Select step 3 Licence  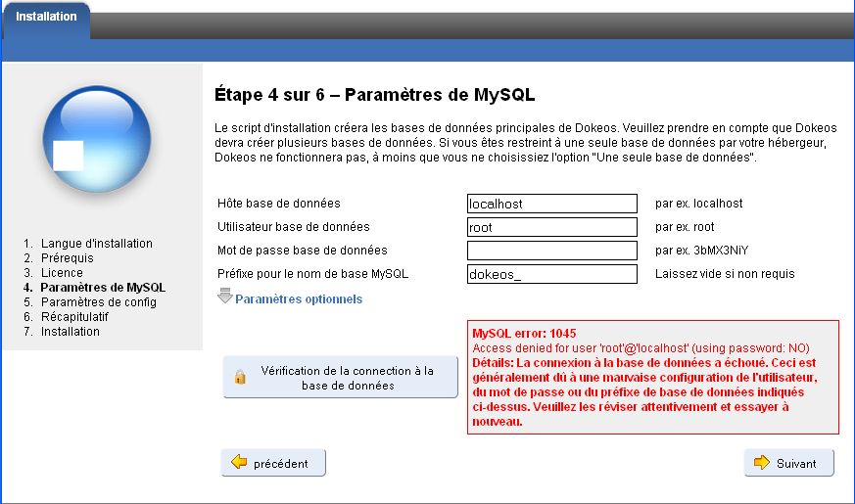(62, 273)
